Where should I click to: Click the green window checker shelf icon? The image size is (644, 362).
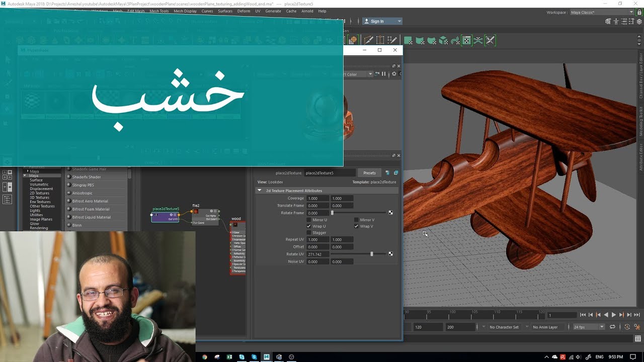(x=466, y=40)
